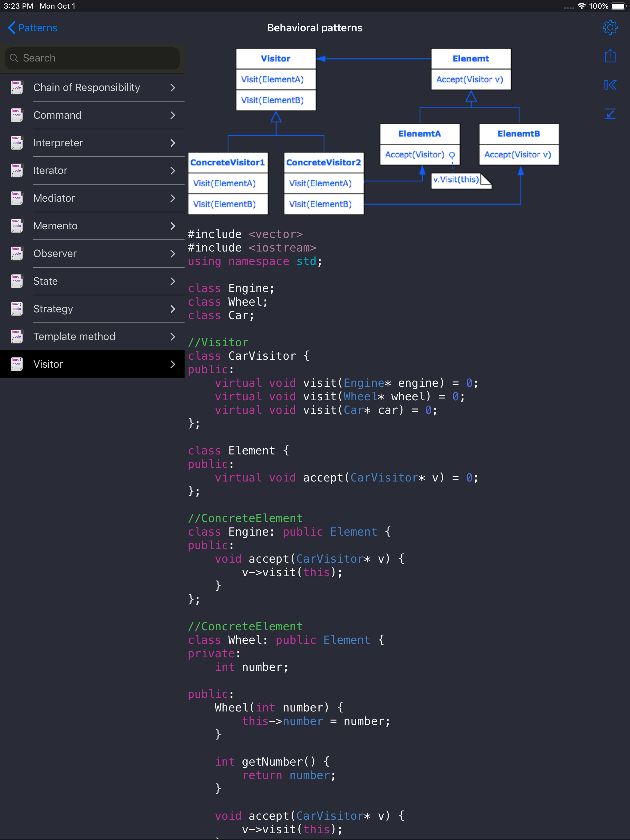Open the settings gear icon
This screenshot has height=840, width=630.
pos(610,27)
